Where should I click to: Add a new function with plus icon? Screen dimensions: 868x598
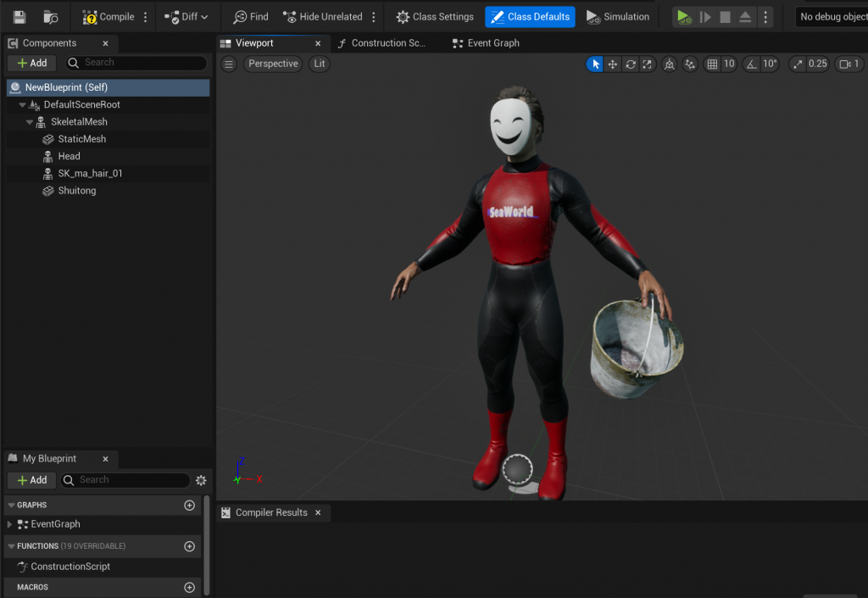tap(189, 546)
